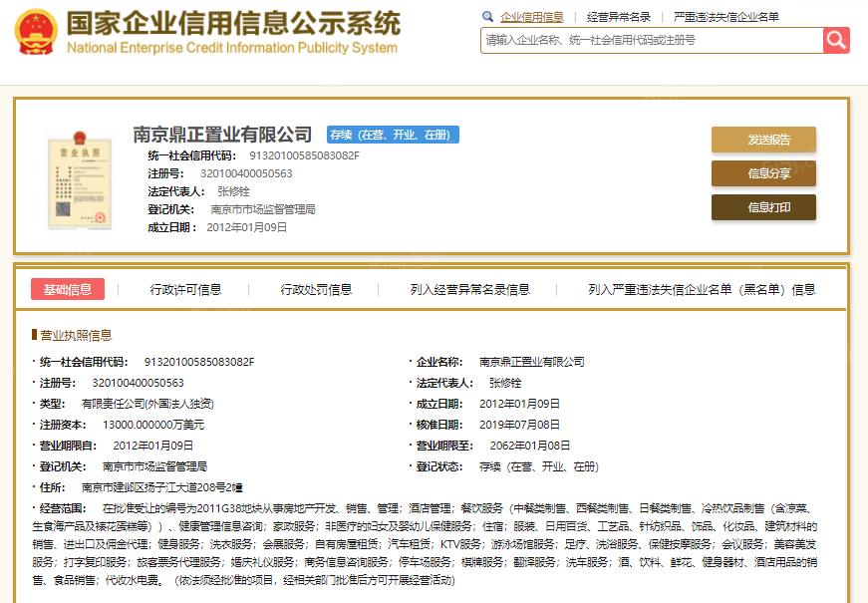This screenshot has width=868, height=603.
Task: Click the red magnifier search icon
Action: [x=835, y=41]
